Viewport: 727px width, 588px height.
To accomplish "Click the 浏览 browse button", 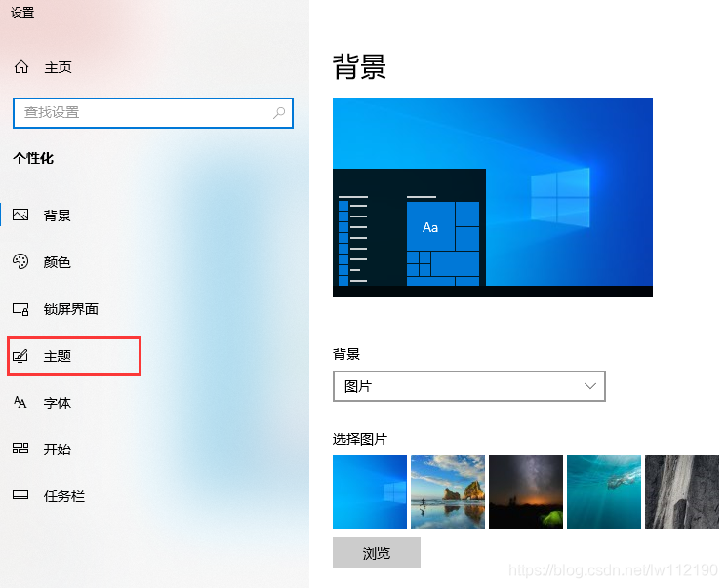I will (377, 552).
